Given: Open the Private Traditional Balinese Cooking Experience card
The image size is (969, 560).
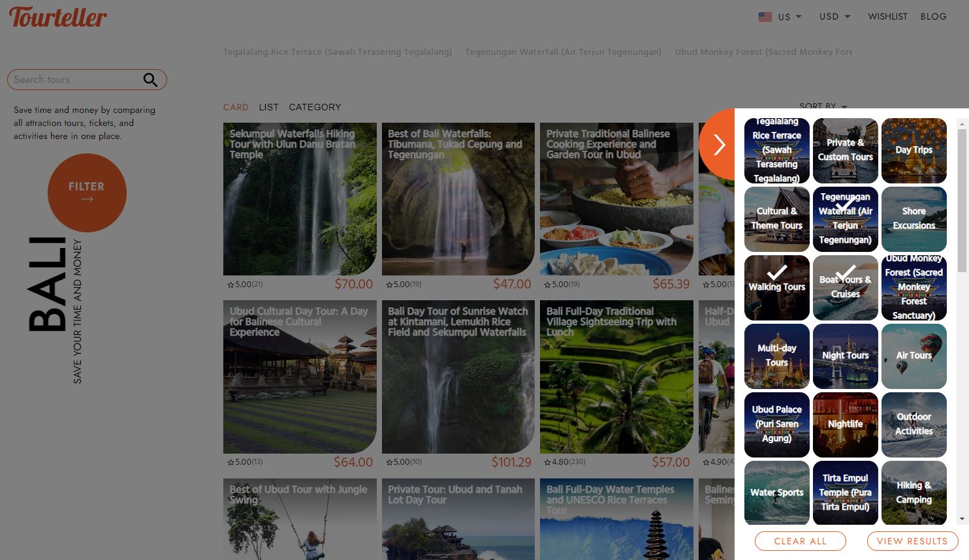Looking at the screenshot, I should (x=616, y=199).
